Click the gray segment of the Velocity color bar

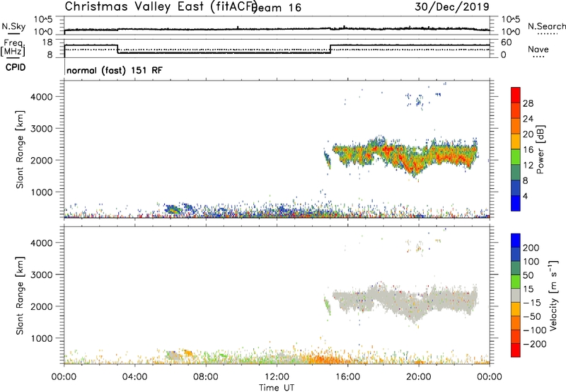tap(516, 295)
